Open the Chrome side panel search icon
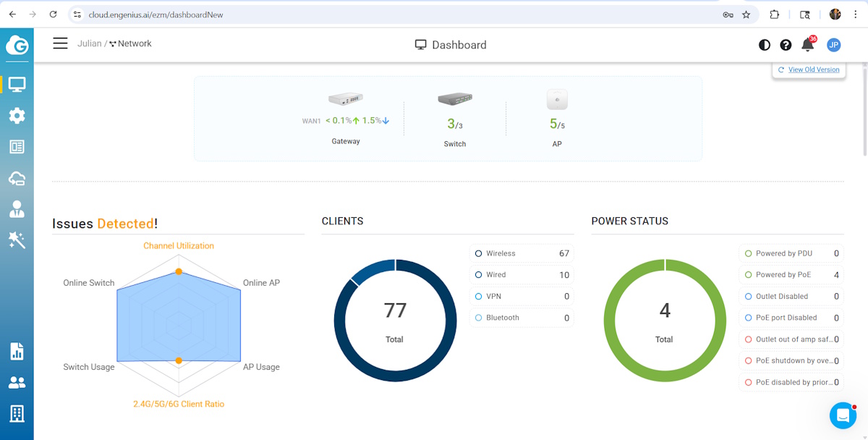This screenshot has height=440, width=868. pos(805,14)
